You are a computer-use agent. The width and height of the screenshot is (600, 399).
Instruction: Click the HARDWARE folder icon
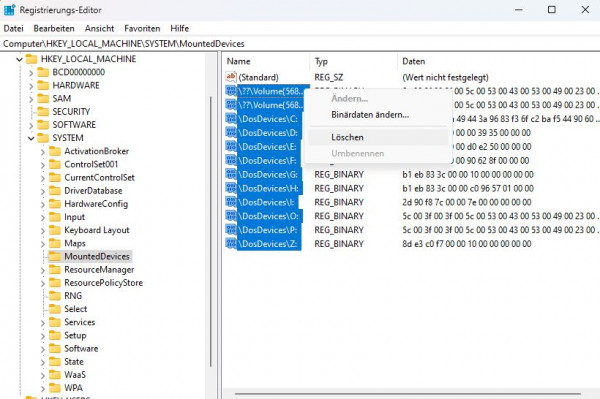[43, 85]
